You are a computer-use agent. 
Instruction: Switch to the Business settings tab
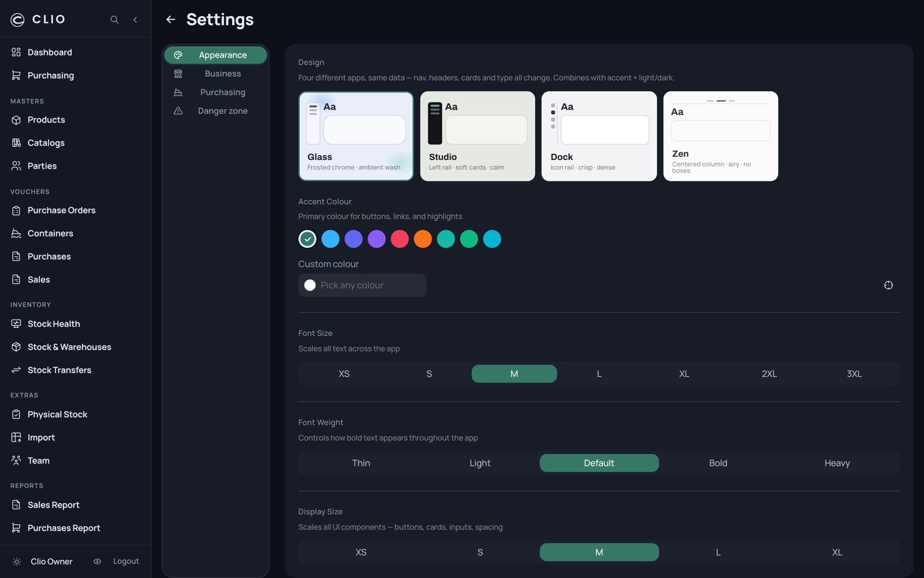[215, 73]
